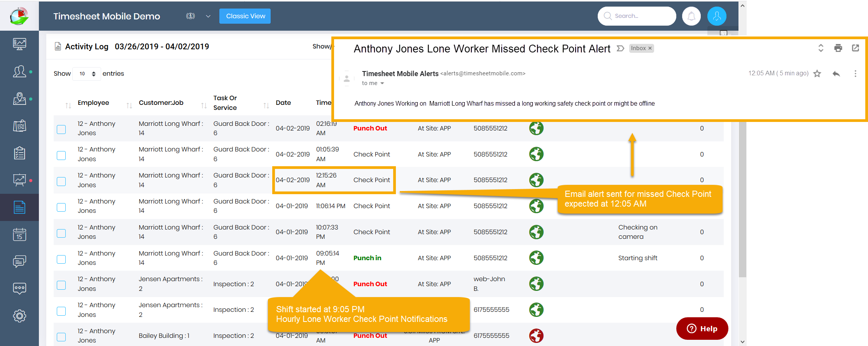The height and width of the screenshot is (346, 868).
Task: Open the user profile avatar icon
Action: point(717,16)
